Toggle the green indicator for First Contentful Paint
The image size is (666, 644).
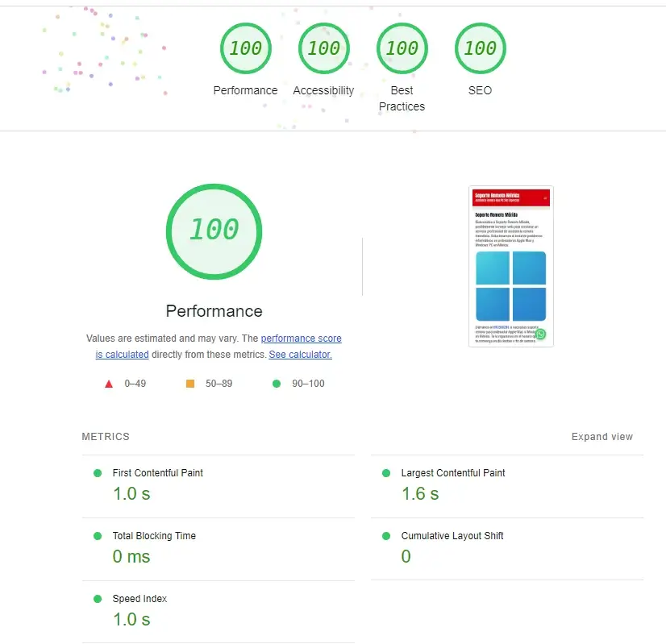(x=98, y=473)
